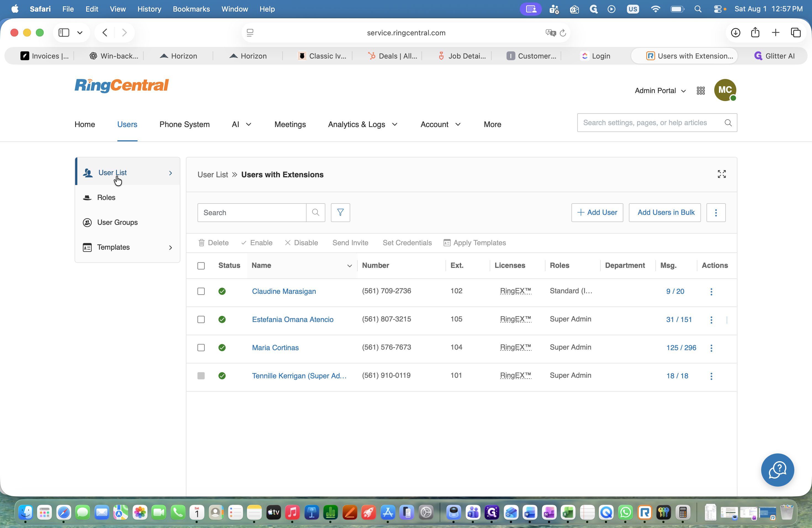This screenshot has height=528, width=812.
Task: Expand the AI menu
Action: tap(242, 125)
